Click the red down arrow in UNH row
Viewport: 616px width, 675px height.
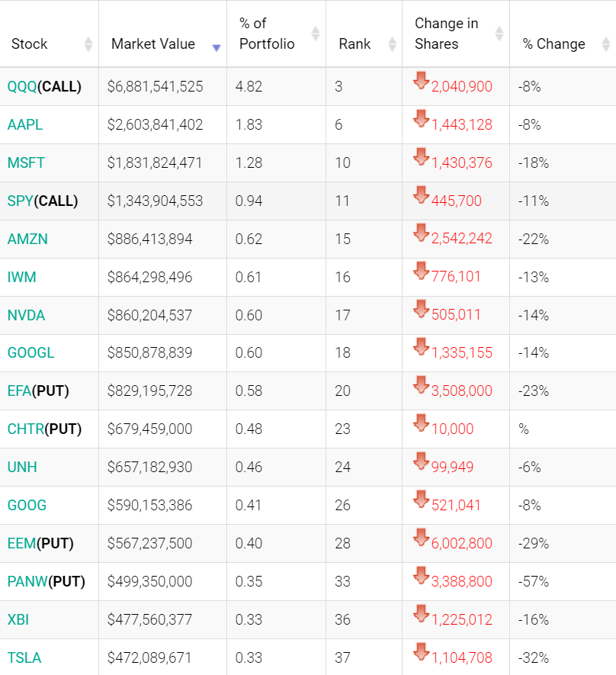[x=421, y=461]
